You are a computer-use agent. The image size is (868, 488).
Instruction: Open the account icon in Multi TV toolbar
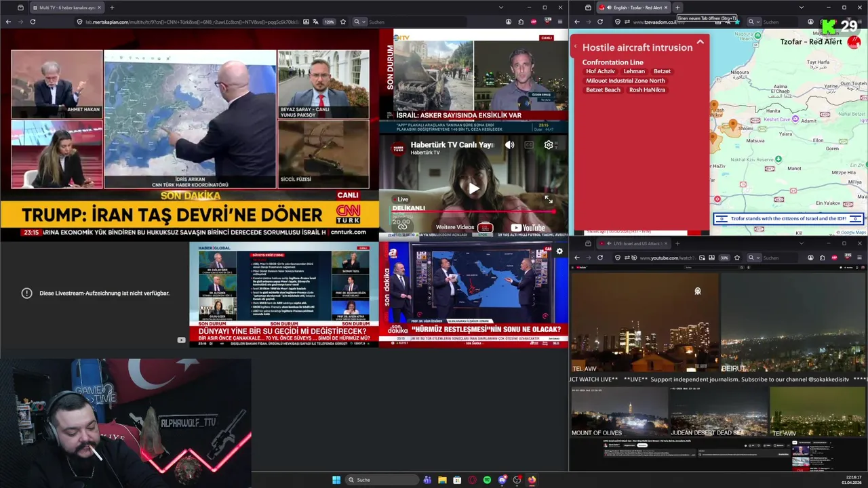(x=509, y=22)
